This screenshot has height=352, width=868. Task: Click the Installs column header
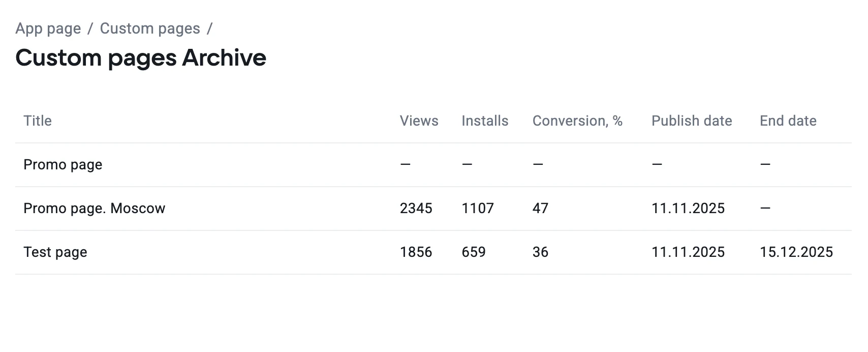click(485, 121)
